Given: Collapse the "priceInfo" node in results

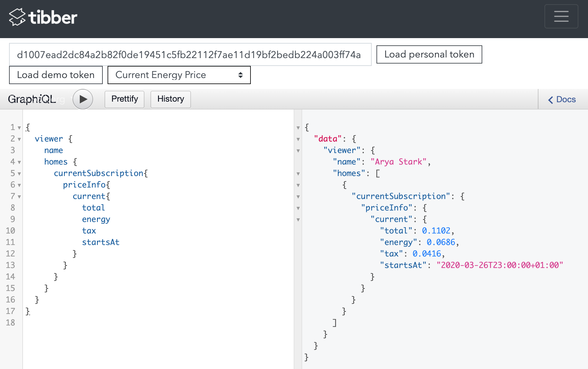Looking at the screenshot, I should tap(298, 208).
